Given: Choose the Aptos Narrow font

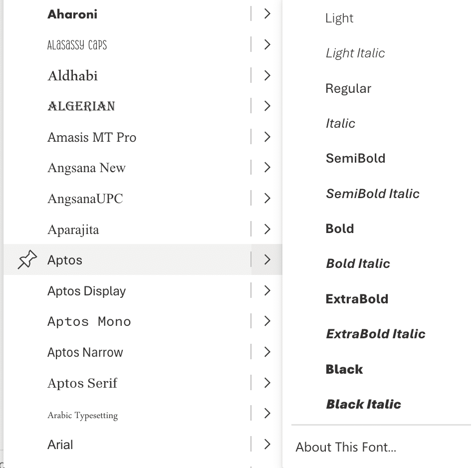Looking at the screenshot, I should coord(85,352).
